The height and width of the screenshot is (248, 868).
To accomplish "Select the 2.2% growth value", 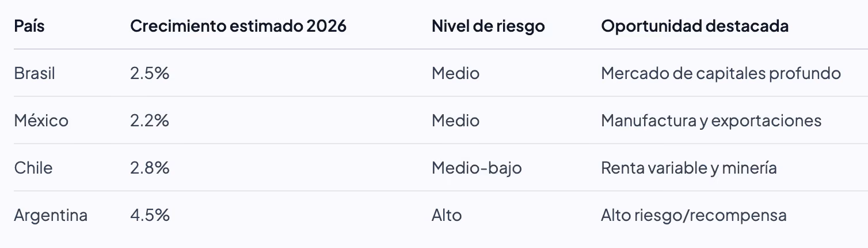I will tap(150, 121).
